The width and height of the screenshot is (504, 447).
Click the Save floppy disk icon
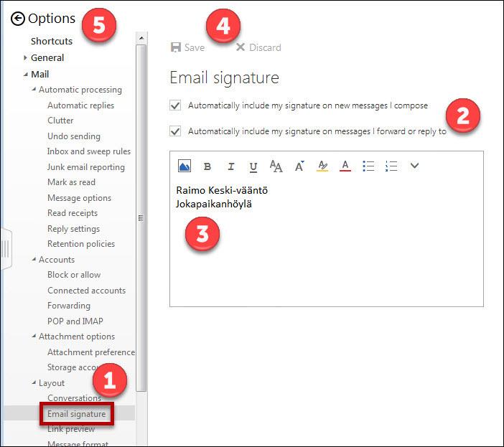point(176,47)
